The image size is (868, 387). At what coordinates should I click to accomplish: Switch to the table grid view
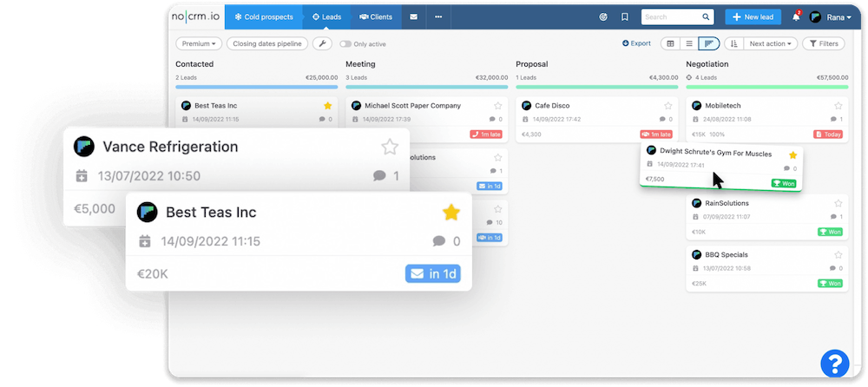pos(669,43)
